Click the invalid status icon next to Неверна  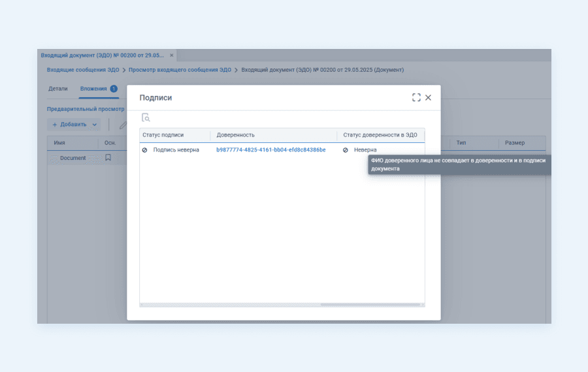point(346,150)
